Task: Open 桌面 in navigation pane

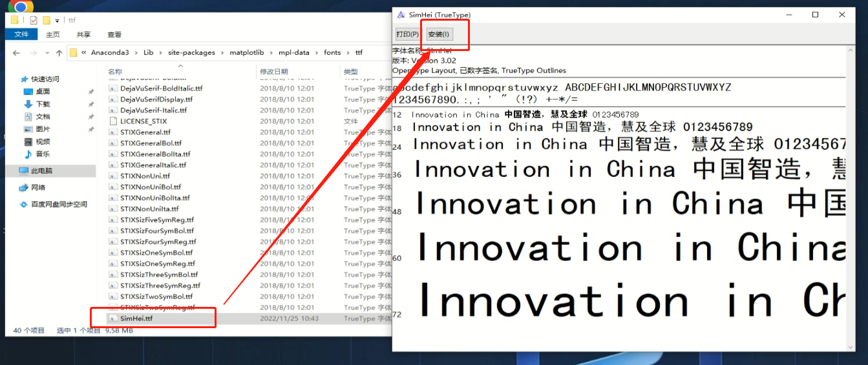Action: pos(43,92)
